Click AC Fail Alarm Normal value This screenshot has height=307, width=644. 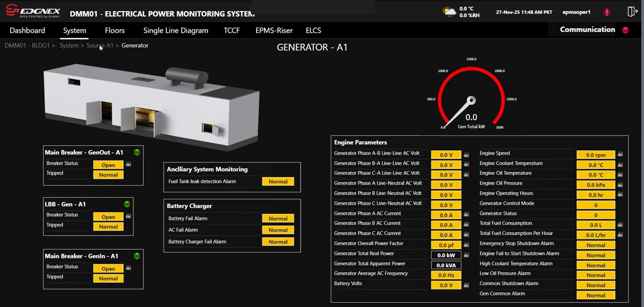278,230
